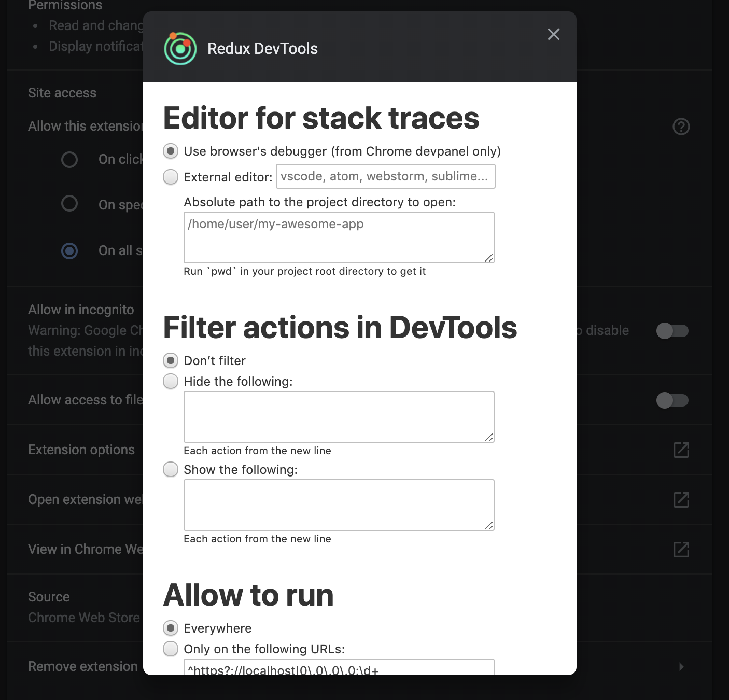Viewport: 729px width, 700px height.
Task: Select External editor for stack traces
Action: click(x=170, y=177)
